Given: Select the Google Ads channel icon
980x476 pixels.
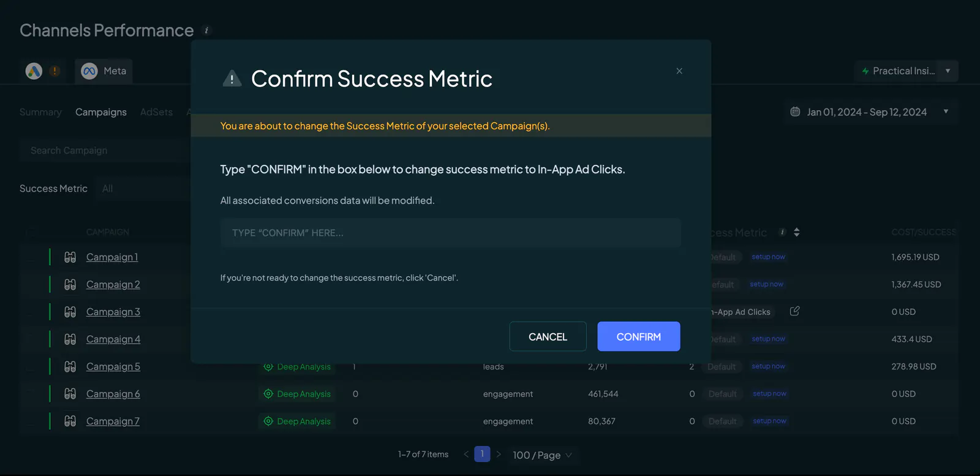Looking at the screenshot, I should (34, 71).
